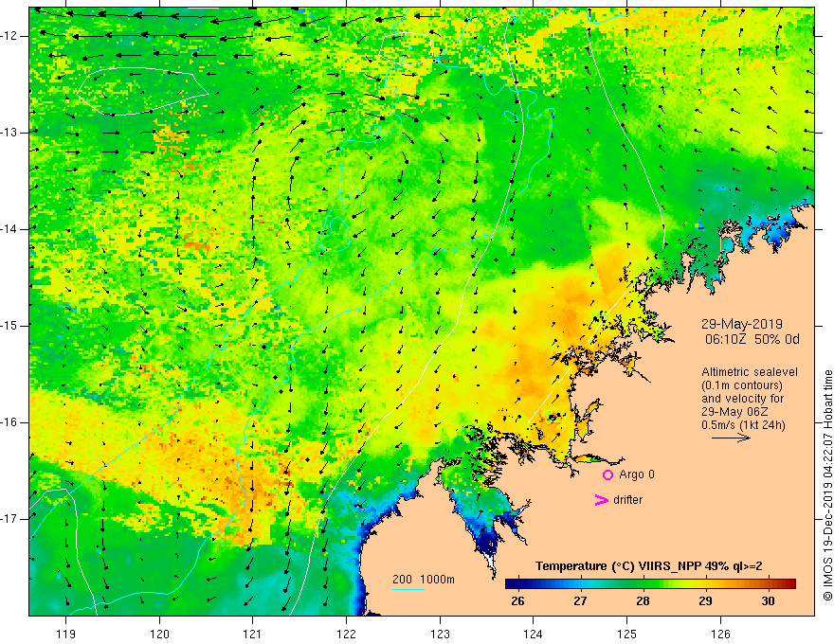Click the velocity scale arrow in legend
This screenshot has width=834, height=644.
(731, 438)
